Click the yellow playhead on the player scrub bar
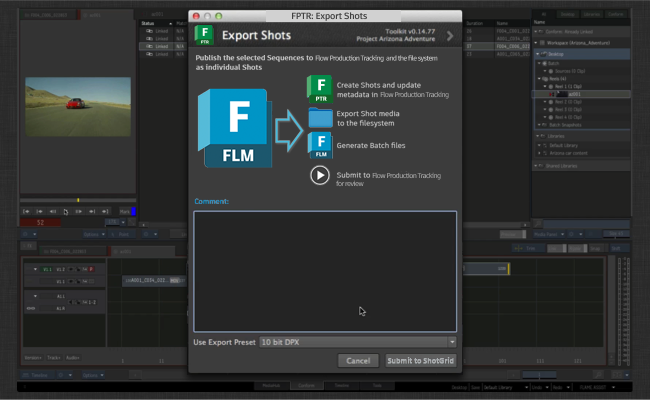This screenshot has width=650, height=400. click(x=78, y=200)
